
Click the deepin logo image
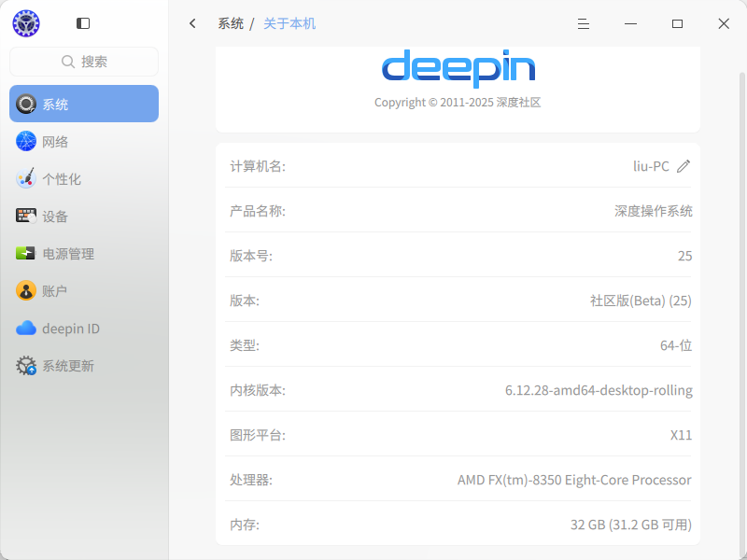(x=458, y=68)
